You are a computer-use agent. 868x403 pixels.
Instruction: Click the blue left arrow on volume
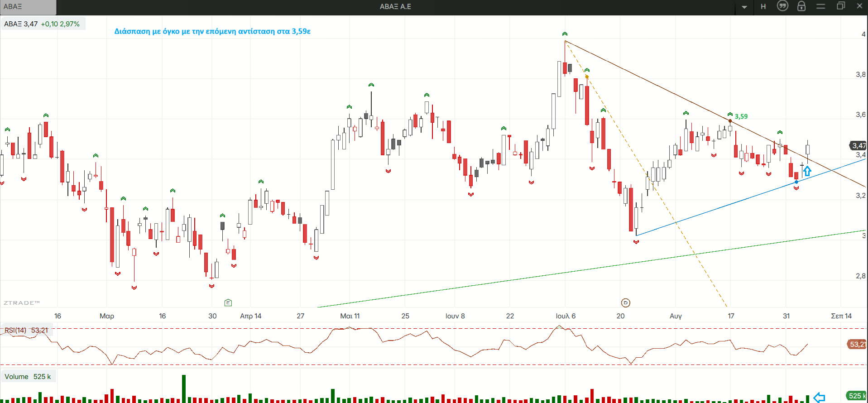[819, 398]
